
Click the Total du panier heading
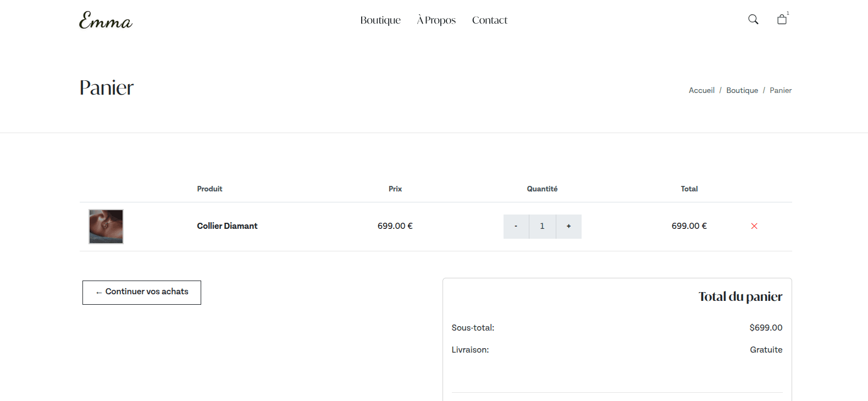pyautogui.click(x=740, y=296)
